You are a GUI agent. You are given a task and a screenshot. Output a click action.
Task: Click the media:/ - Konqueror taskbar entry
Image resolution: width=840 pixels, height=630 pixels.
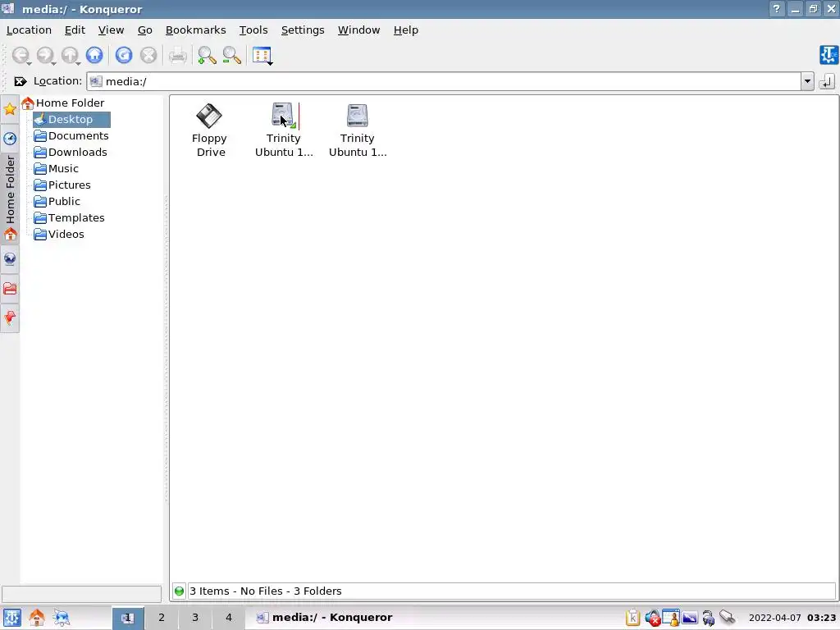tap(325, 618)
